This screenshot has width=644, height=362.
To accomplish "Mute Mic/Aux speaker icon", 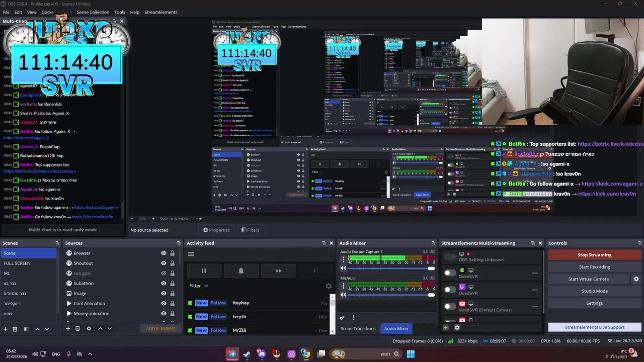I will click(x=344, y=295).
